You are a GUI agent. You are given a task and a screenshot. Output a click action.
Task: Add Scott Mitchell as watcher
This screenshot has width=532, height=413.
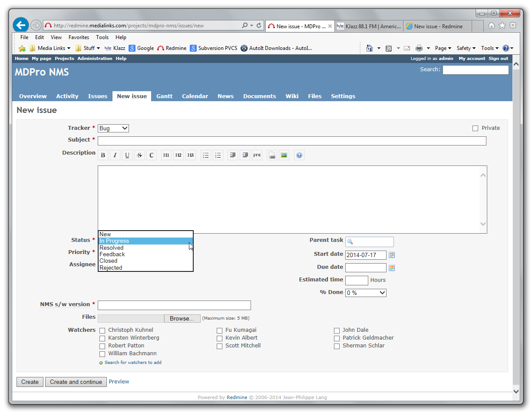220,346
